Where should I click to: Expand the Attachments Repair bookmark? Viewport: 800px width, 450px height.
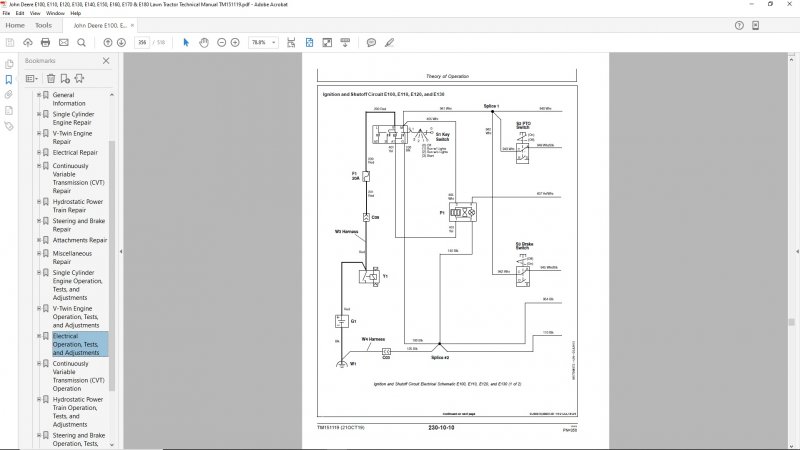coord(39,240)
